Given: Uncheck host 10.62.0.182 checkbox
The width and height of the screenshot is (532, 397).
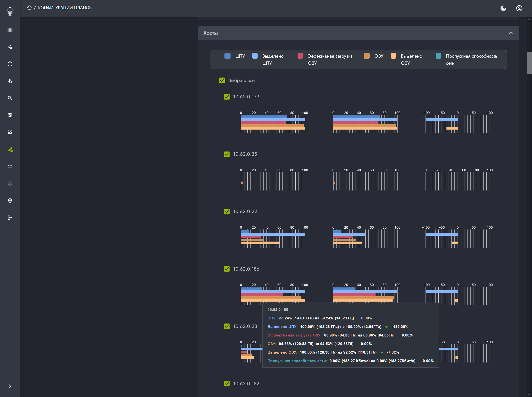Looking at the screenshot, I should [227, 384].
